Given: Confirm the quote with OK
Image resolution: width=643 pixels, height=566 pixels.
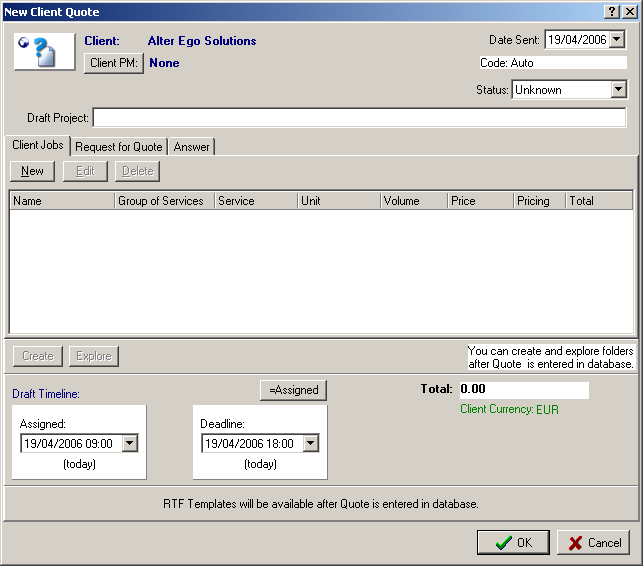Looking at the screenshot, I should (512, 542).
